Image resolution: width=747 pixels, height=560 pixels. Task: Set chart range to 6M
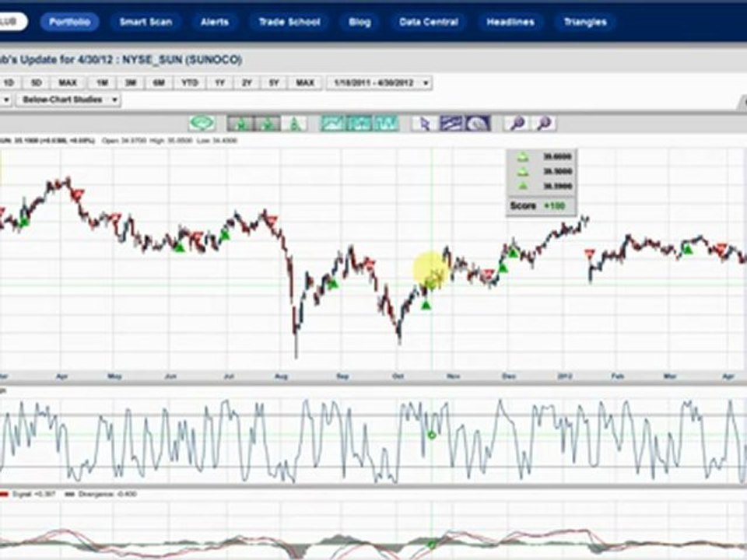(159, 83)
